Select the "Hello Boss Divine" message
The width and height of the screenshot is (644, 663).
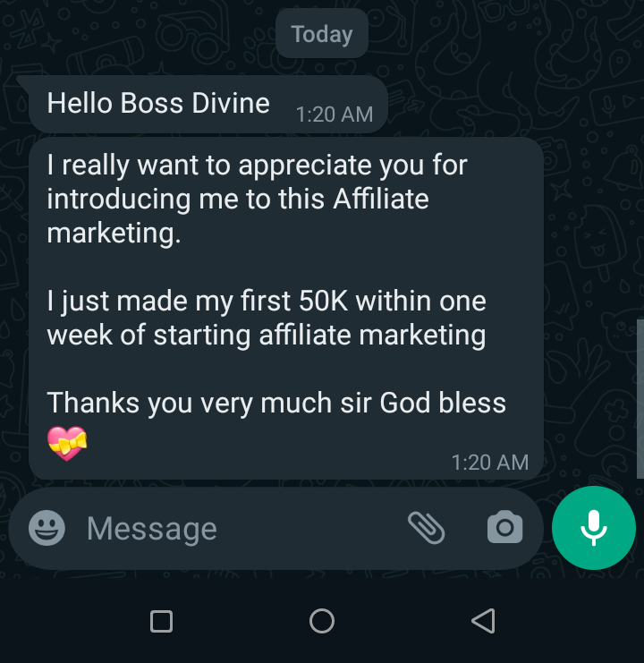click(x=158, y=104)
